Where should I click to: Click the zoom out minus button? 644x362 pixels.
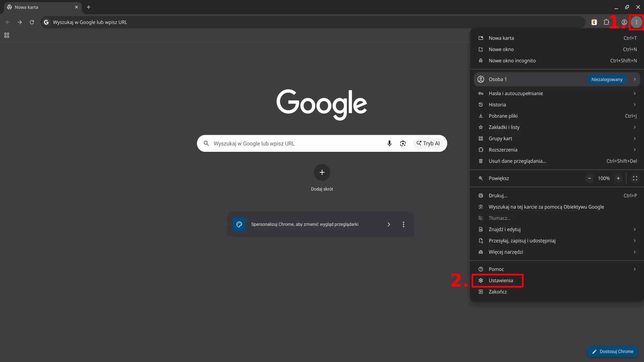589,178
